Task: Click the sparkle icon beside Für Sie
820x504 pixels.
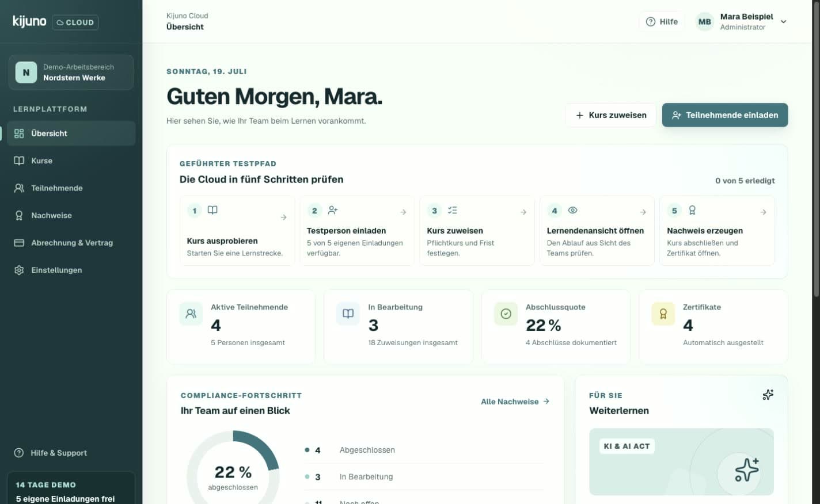Action: tap(768, 395)
